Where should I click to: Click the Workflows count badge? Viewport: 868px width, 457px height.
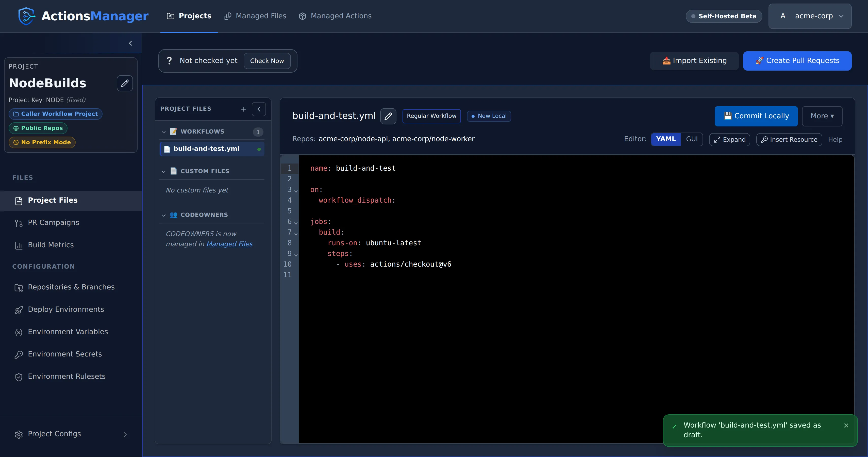click(258, 132)
